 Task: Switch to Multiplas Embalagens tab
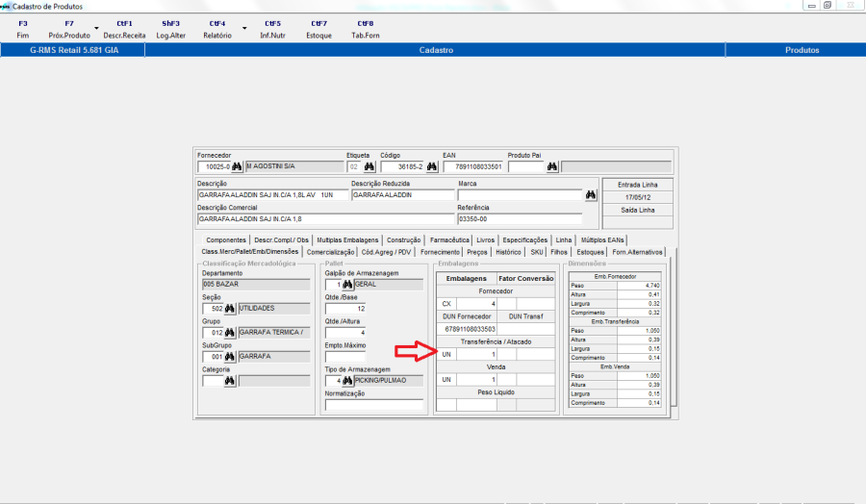tap(347, 240)
